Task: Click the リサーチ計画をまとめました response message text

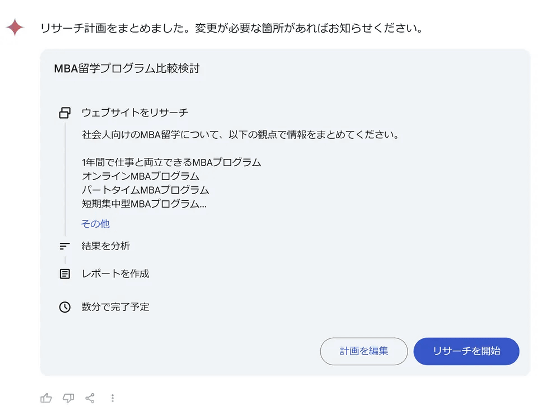Action: [231, 28]
